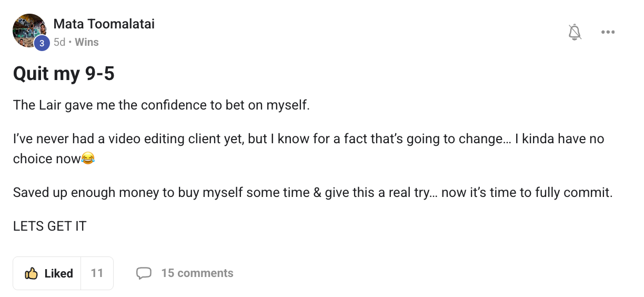Toggle the Liked label to unlike
This screenshot has height=297, width=644.
[58, 273]
